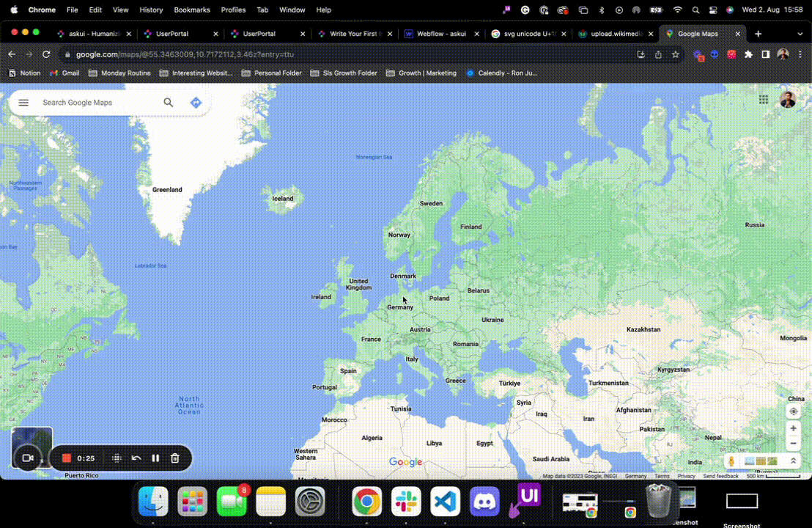Click the Germany label on the map
The height and width of the screenshot is (528, 812).
tap(400, 307)
